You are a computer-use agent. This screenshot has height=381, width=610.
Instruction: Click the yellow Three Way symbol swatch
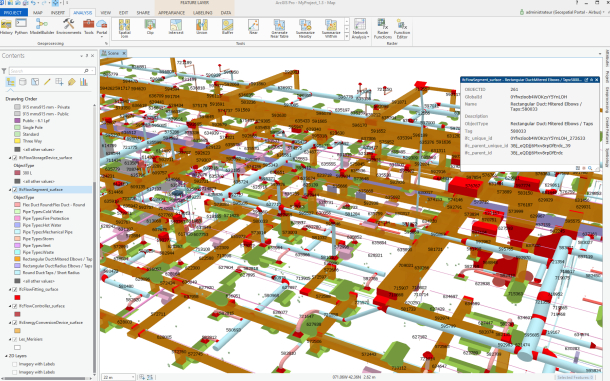[x=17, y=141]
